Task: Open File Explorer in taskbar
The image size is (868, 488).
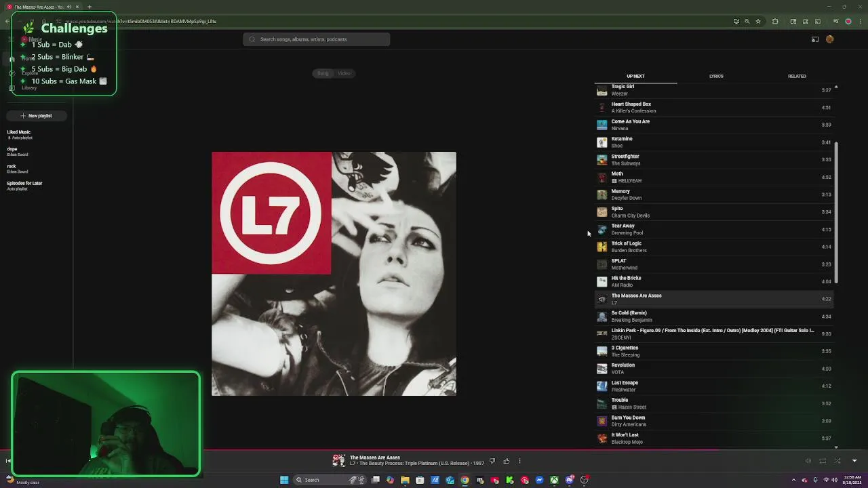Action: pos(405,480)
